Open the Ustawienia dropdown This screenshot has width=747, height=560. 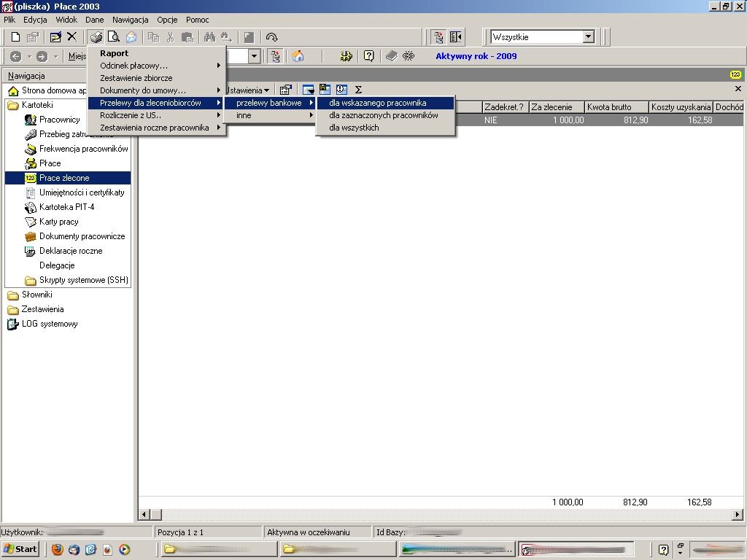(x=249, y=90)
